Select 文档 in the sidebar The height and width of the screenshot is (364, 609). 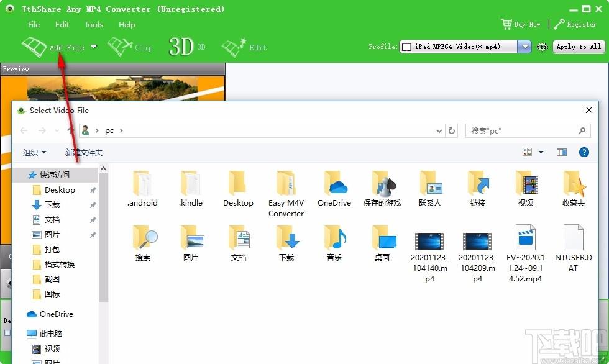(52, 220)
